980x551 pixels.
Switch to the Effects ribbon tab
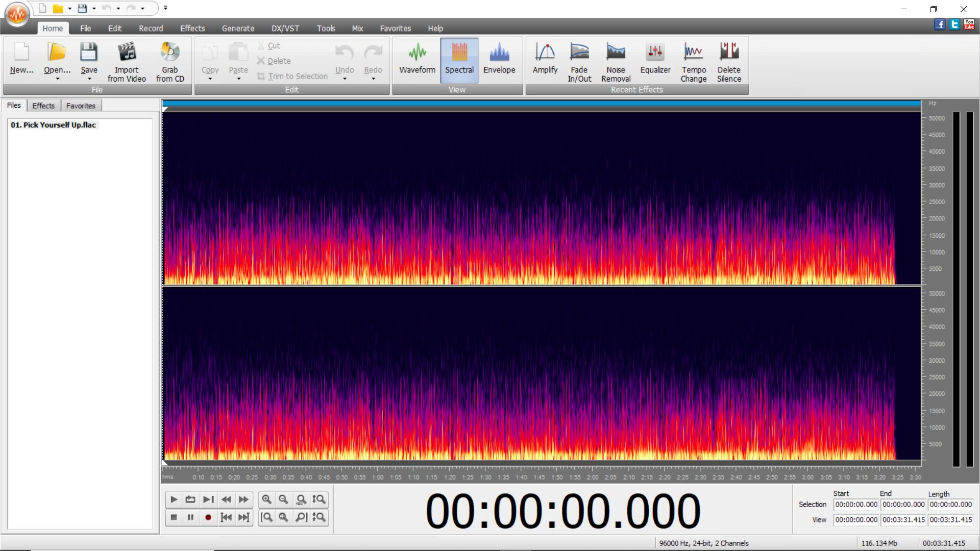coord(192,29)
